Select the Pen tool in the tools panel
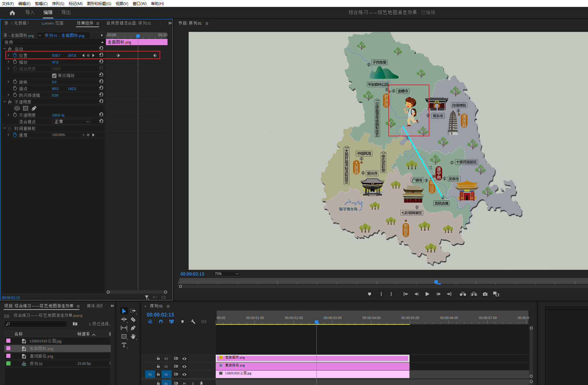 [x=133, y=328]
